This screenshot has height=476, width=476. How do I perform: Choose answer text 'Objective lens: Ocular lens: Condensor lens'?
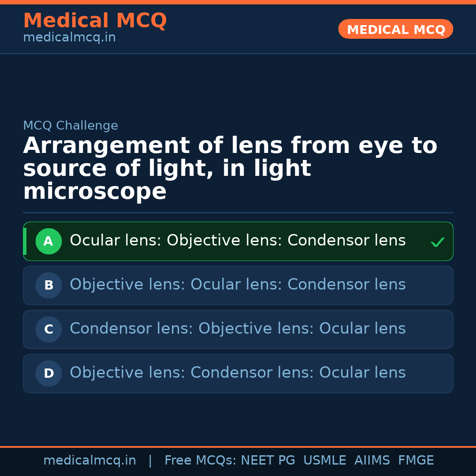click(x=238, y=285)
